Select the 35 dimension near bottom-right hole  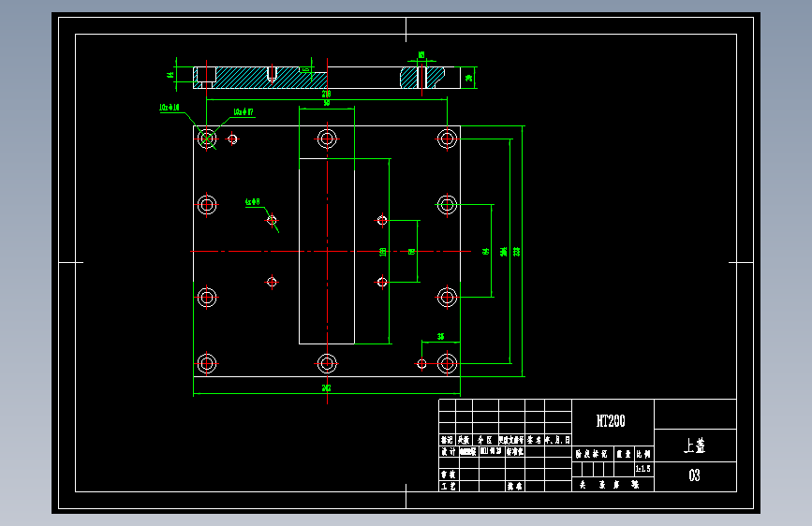tap(441, 337)
